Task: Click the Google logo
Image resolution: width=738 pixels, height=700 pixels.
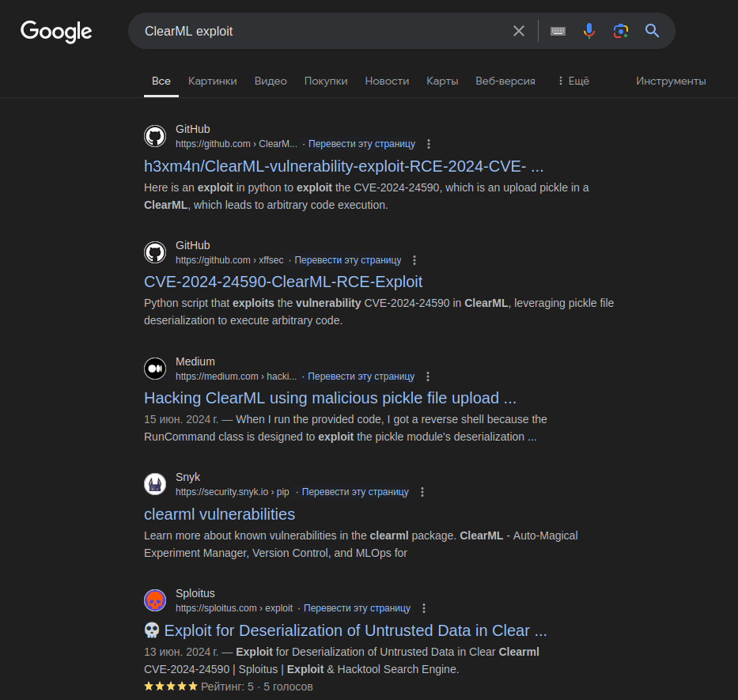Action: [x=56, y=32]
